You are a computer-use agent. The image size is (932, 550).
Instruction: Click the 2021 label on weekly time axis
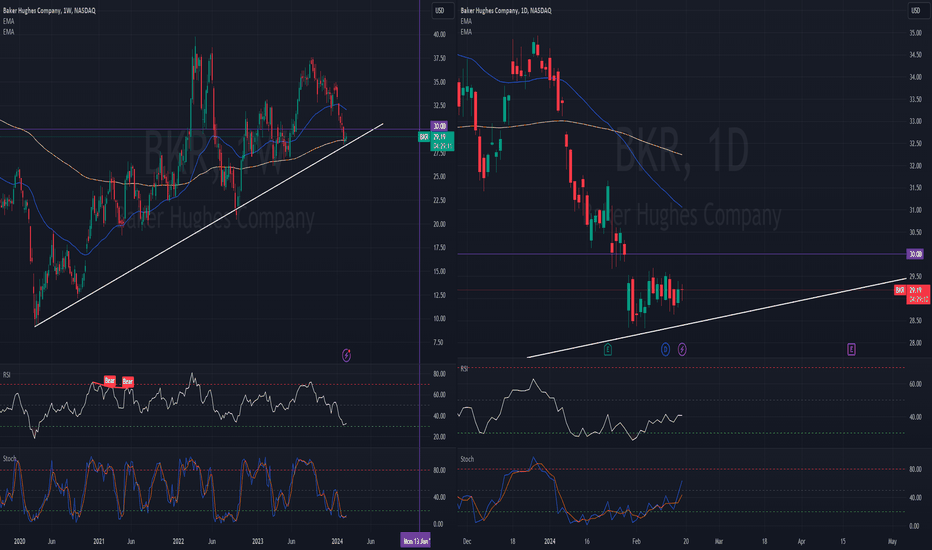point(99,541)
